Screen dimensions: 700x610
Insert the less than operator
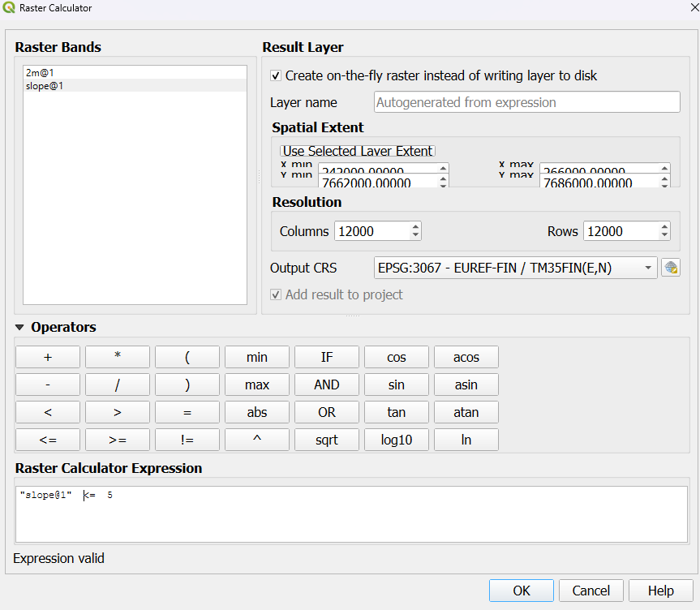tap(48, 412)
